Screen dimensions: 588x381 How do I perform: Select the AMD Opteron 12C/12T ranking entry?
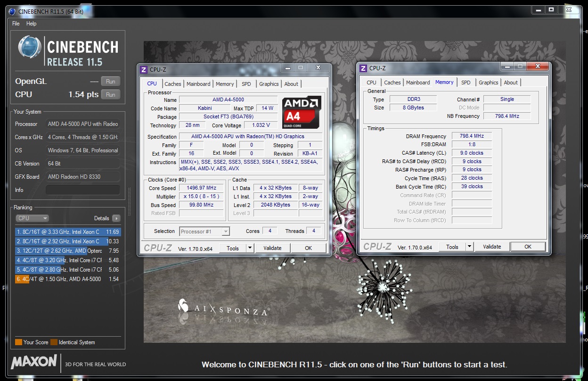68,251
